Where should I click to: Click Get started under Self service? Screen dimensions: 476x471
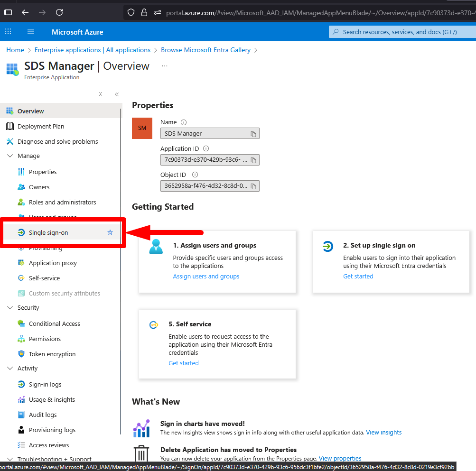(x=184, y=363)
